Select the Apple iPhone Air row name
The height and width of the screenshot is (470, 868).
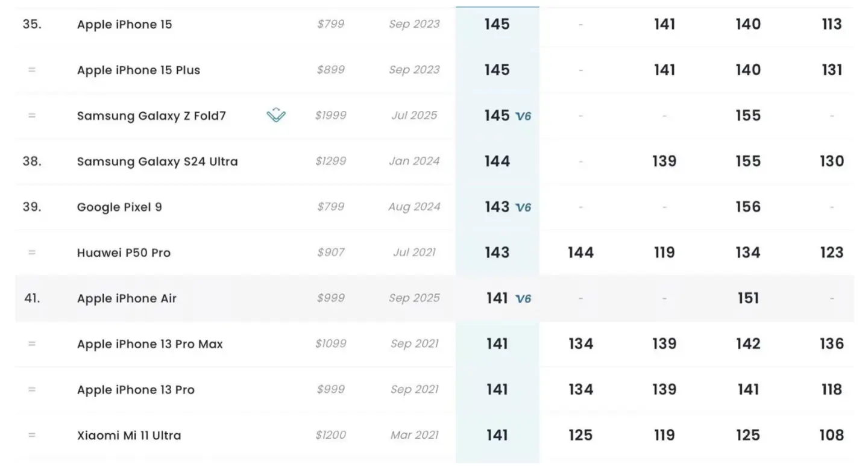click(x=127, y=298)
